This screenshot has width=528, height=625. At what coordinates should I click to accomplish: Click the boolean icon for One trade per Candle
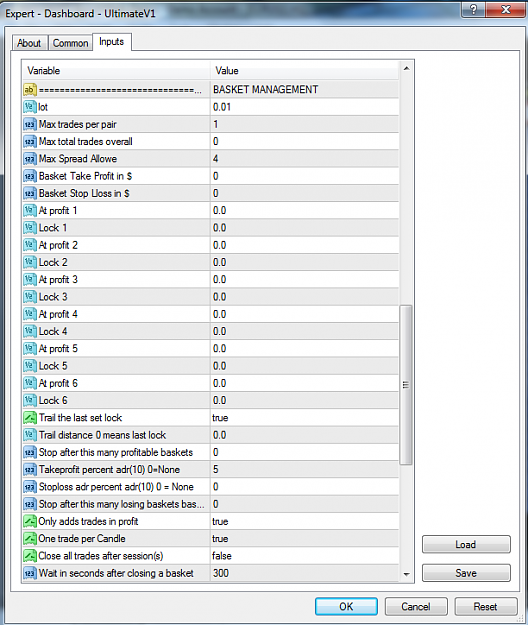[x=30, y=539]
